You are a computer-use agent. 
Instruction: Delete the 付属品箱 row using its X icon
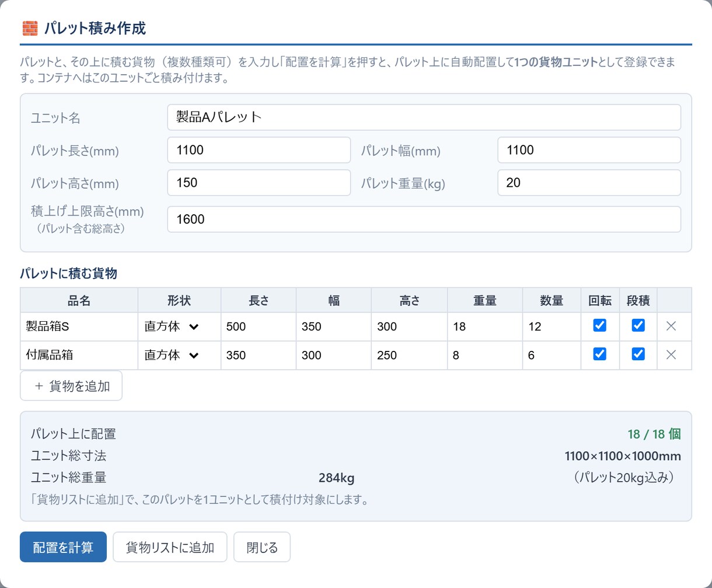(671, 354)
